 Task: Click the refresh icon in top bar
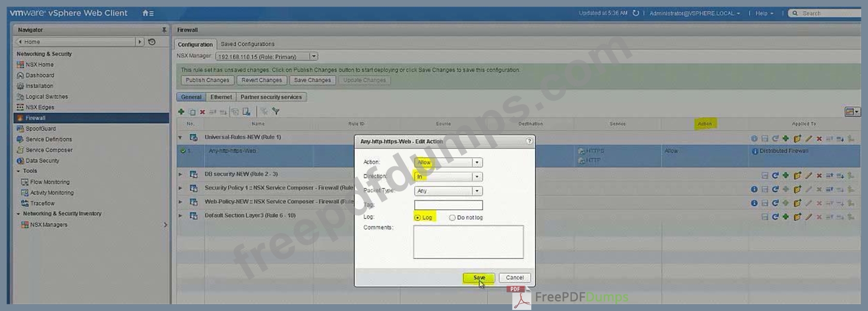tap(636, 13)
